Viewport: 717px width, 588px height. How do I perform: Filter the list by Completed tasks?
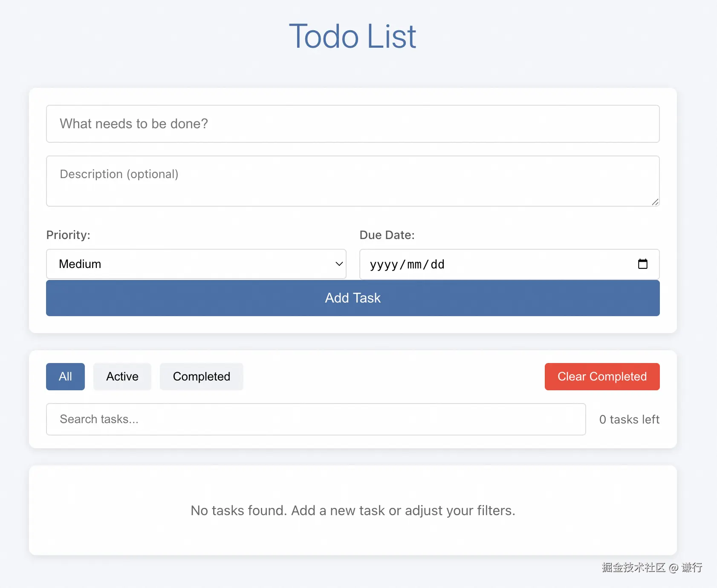click(x=201, y=377)
